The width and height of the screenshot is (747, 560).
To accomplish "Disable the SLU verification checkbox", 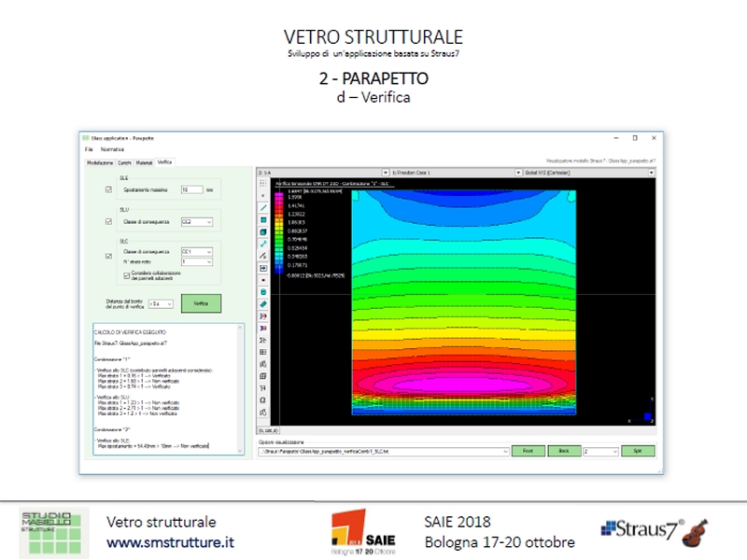I will point(108,221).
